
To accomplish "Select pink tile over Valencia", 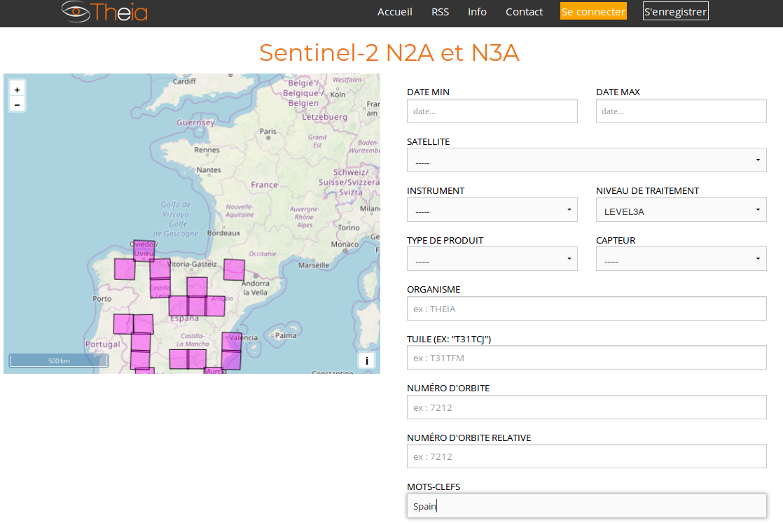I will (x=232, y=342).
